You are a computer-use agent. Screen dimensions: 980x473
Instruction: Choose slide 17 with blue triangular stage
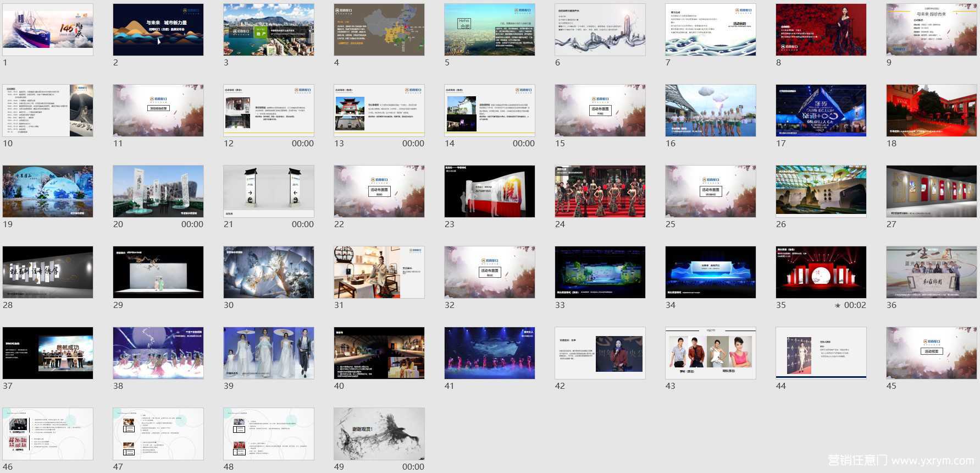(x=821, y=111)
